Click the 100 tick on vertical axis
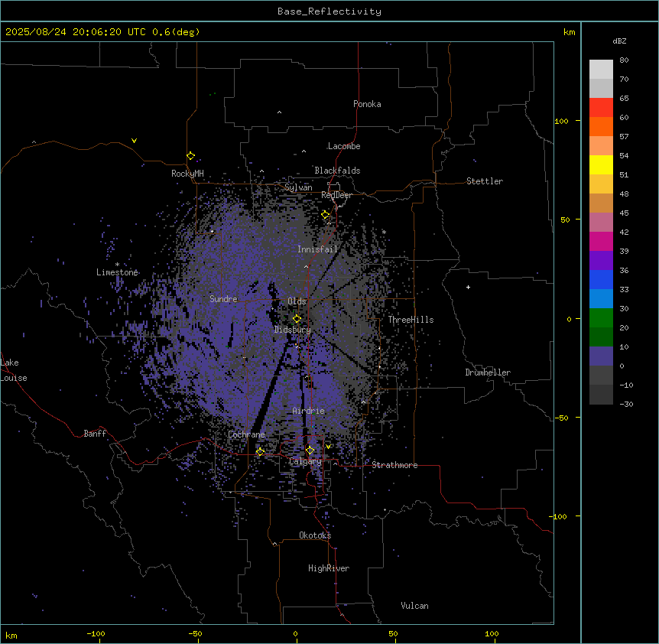The image size is (659, 644). (561, 121)
